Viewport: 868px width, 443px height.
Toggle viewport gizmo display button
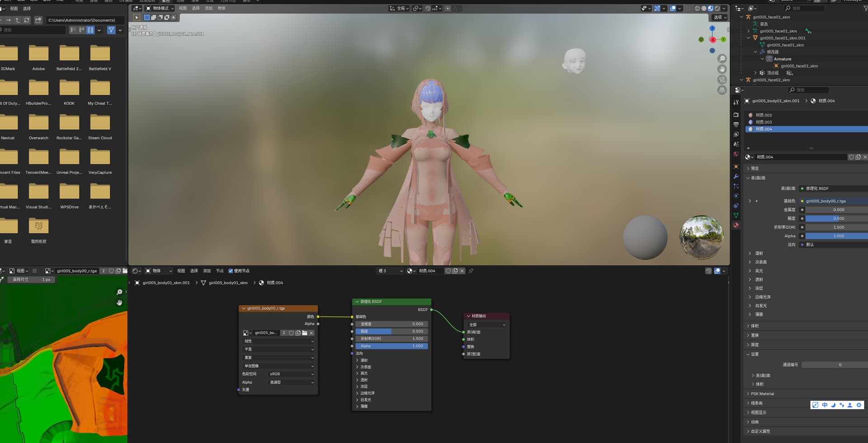tap(657, 9)
